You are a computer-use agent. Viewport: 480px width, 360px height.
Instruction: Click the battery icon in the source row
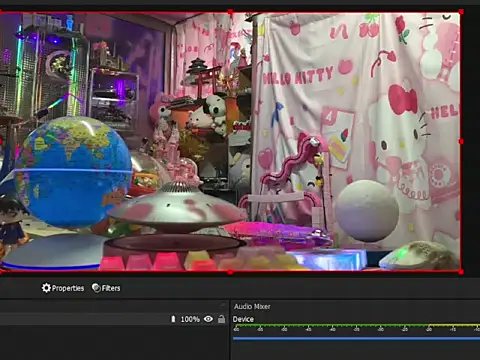pyautogui.click(x=173, y=319)
